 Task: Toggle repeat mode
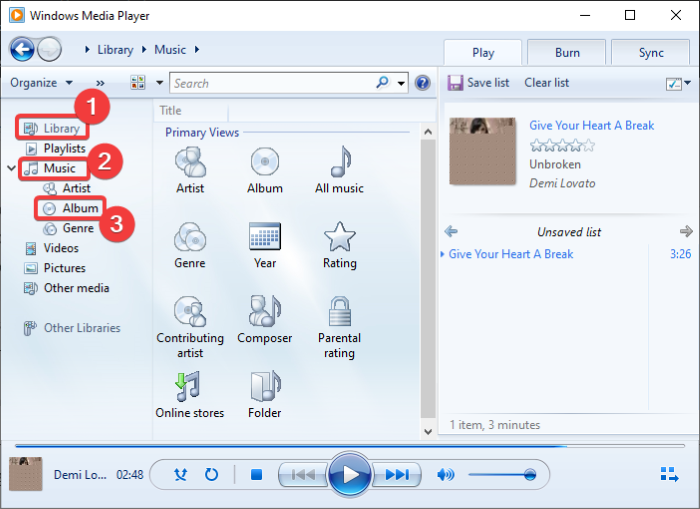coord(211,474)
